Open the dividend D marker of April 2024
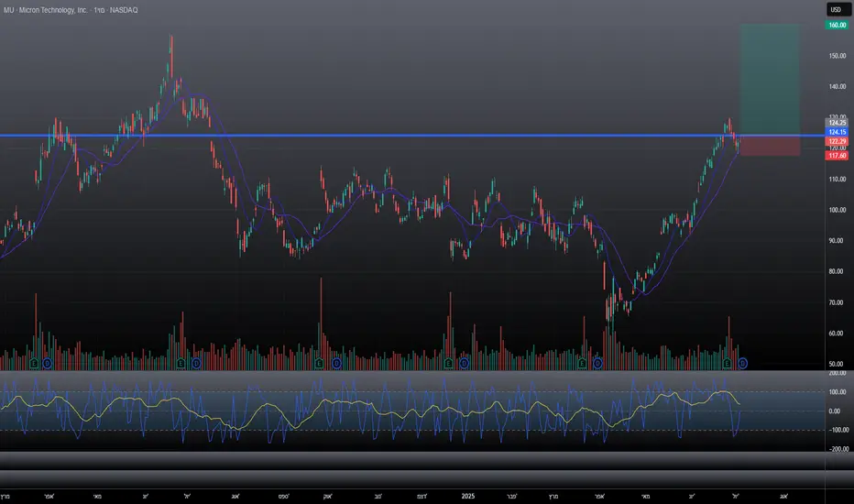 point(48,363)
